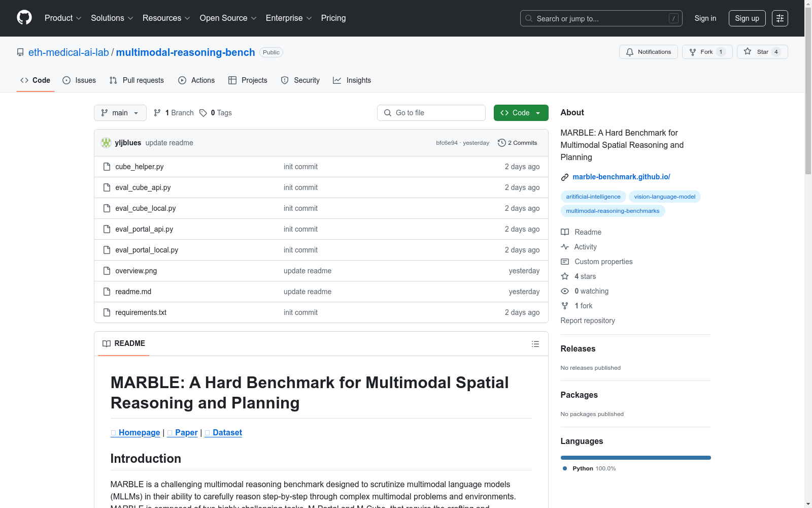Expand the Resources menu
This screenshot has width=812, height=508.
pyautogui.click(x=166, y=18)
